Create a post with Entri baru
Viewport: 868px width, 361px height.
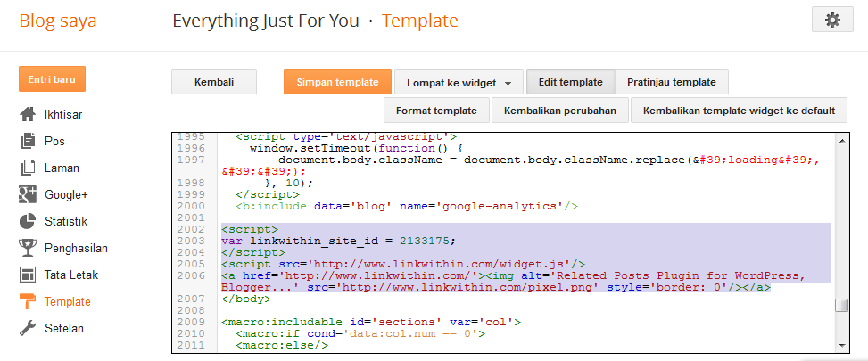pos(52,78)
